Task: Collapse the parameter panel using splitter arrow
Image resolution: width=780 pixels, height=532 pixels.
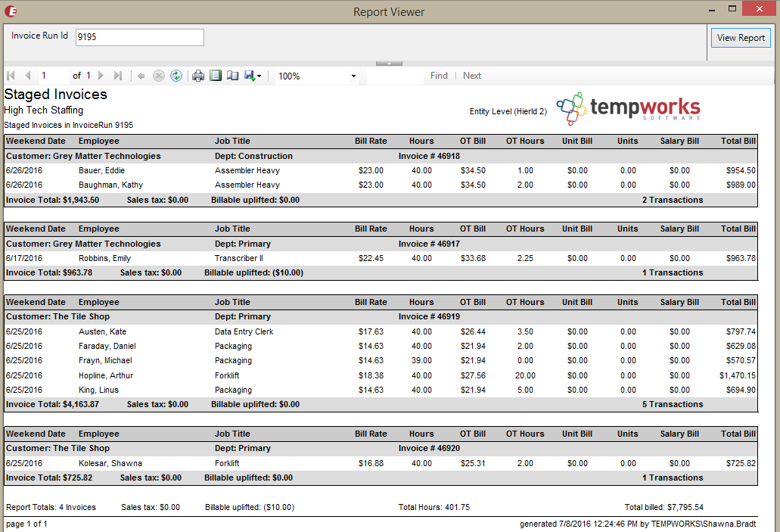Action: (x=389, y=64)
